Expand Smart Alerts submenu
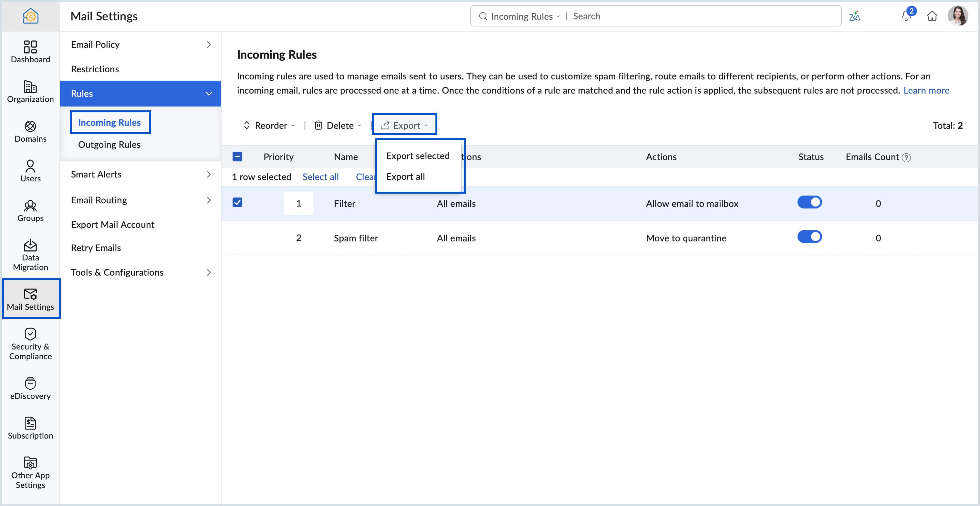This screenshot has width=980, height=506. tap(208, 174)
